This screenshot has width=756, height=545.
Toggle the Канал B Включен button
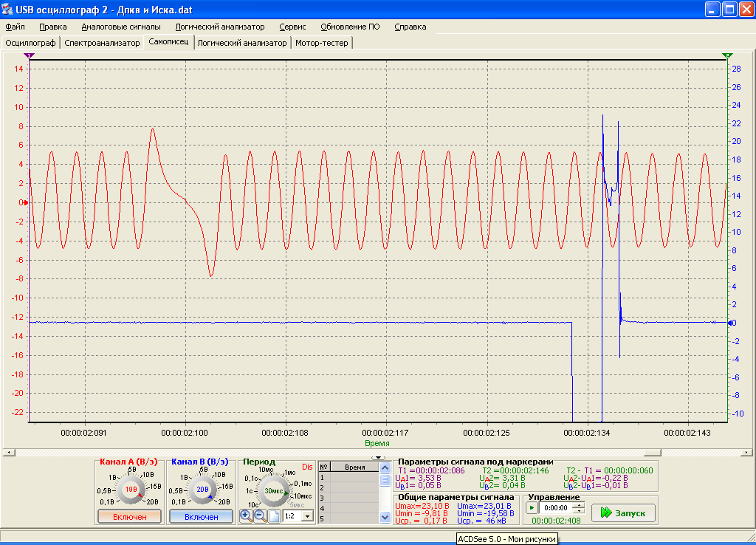201,516
